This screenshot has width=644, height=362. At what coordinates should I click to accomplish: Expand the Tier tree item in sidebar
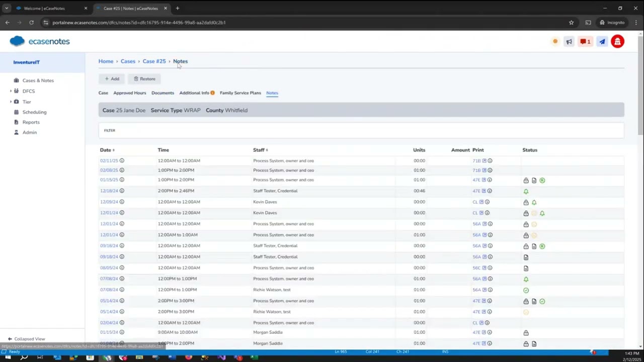tap(11, 102)
